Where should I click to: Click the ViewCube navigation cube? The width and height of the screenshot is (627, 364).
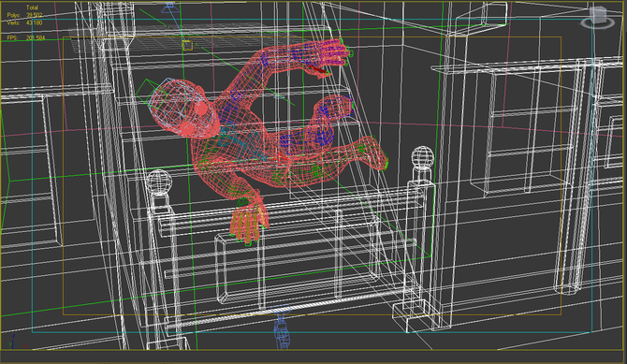coord(599,16)
